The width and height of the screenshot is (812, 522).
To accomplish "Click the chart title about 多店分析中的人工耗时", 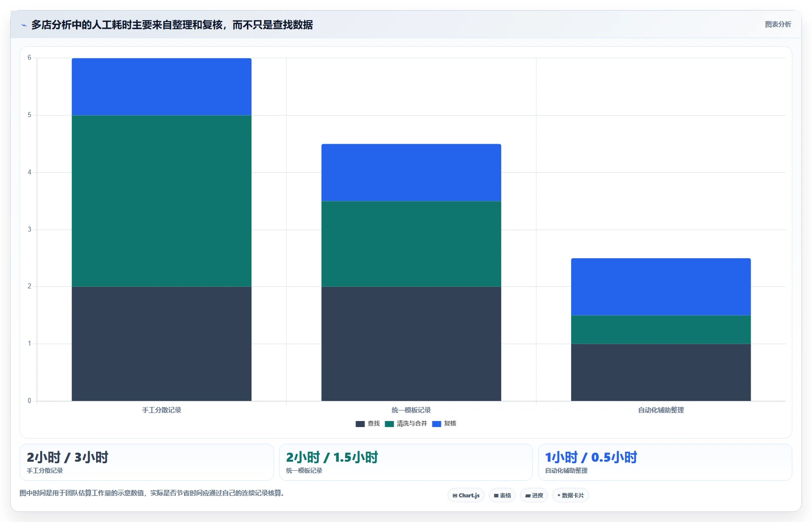I will (172, 25).
